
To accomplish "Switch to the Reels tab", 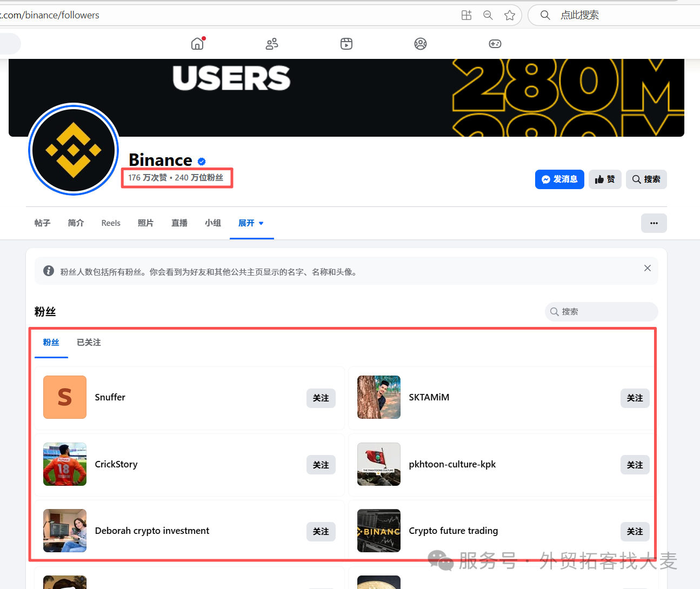I will [111, 223].
